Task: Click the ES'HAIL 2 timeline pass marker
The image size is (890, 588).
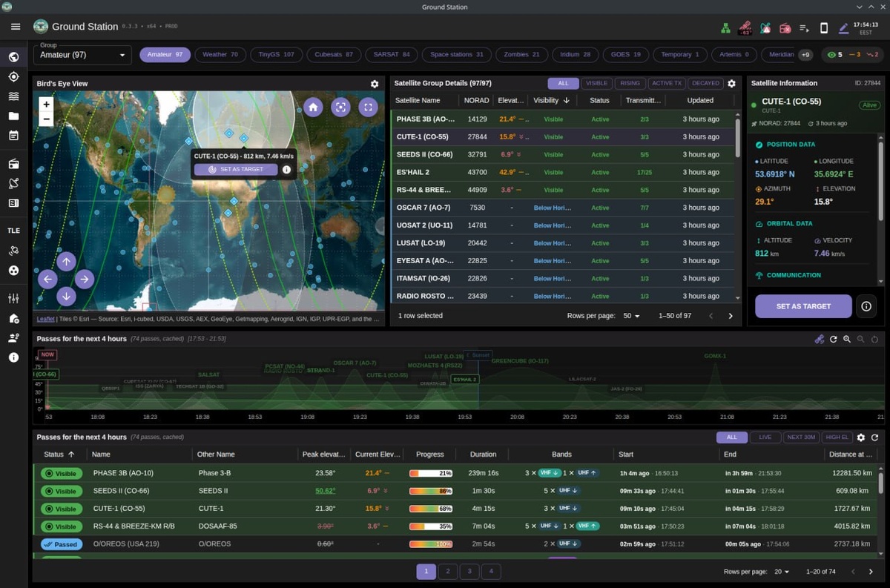Action: click(x=464, y=380)
